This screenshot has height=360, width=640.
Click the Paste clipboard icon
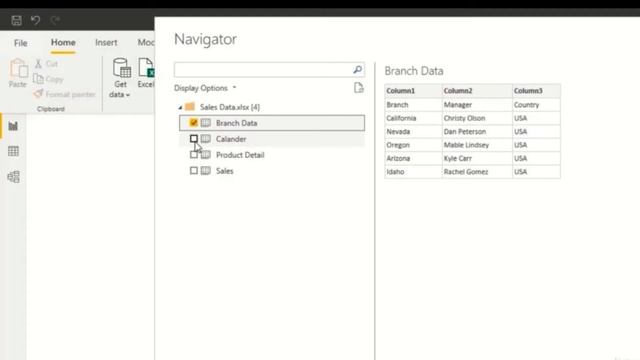(18, 68)
